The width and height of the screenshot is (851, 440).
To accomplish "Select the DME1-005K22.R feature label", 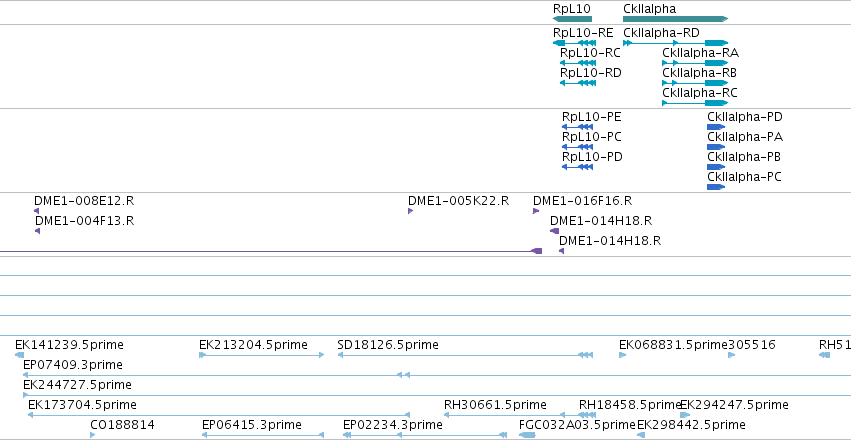I will (459, 201).
